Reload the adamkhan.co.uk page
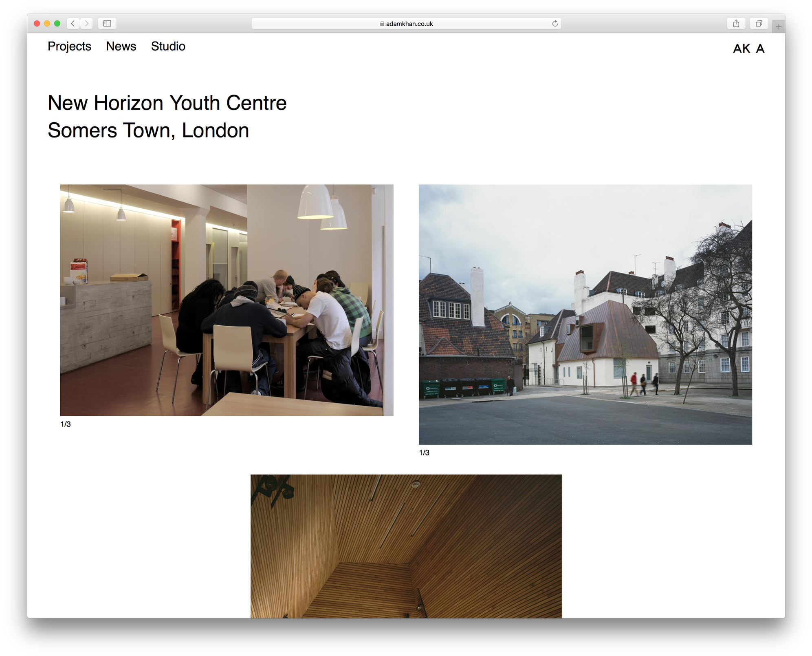 555,24
